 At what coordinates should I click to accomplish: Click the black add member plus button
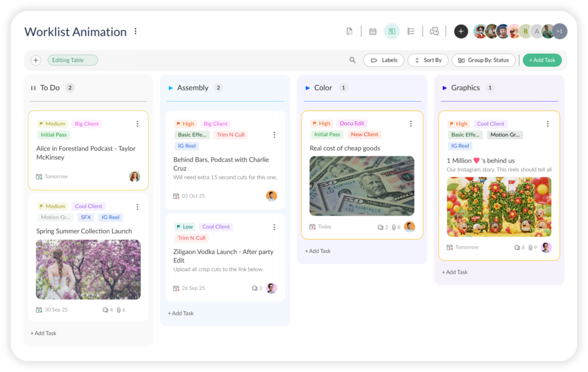[461, 32]
